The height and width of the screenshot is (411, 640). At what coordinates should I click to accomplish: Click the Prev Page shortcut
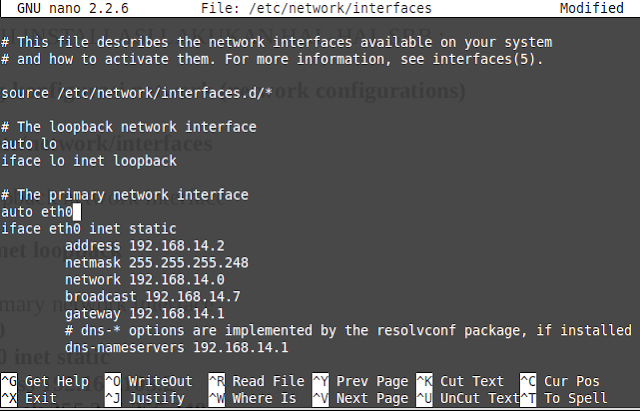[364, 381]
